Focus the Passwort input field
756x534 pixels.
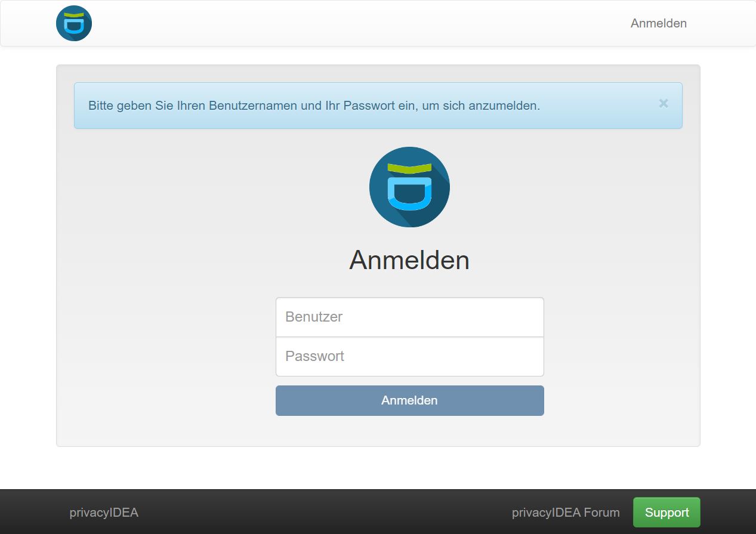click(409, 356)
